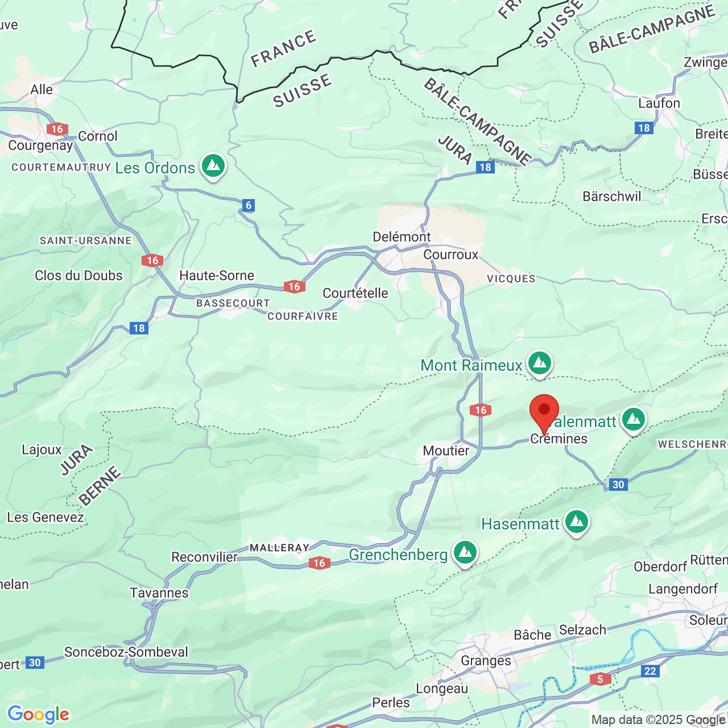Select the Delémont city label
The width and height of the screenshot is (728, 728).
[402, 237]
